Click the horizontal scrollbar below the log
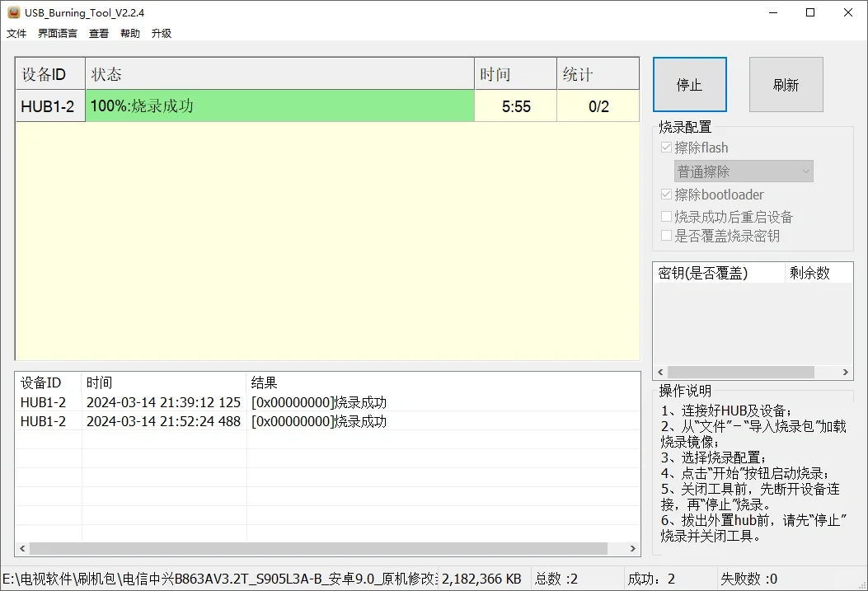Screen dimensions: 868x591 [x=321, y=548]
